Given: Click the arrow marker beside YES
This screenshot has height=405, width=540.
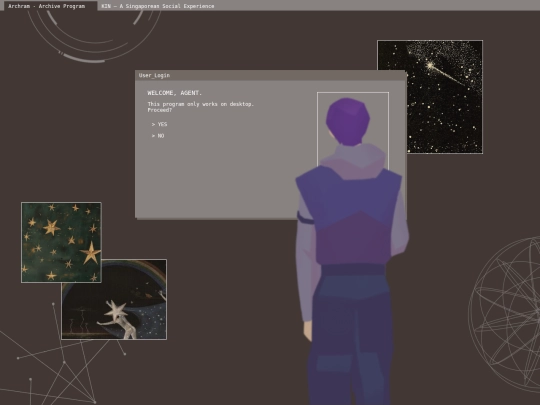Looking at the screenshot, I should [153, 124].
